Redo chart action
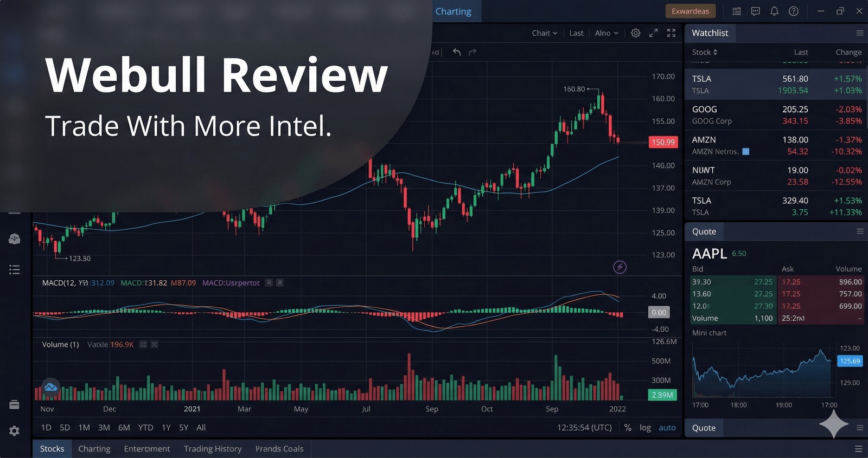Image resolution: width=868 pixels, height=458 pixels. coord(473,52)
